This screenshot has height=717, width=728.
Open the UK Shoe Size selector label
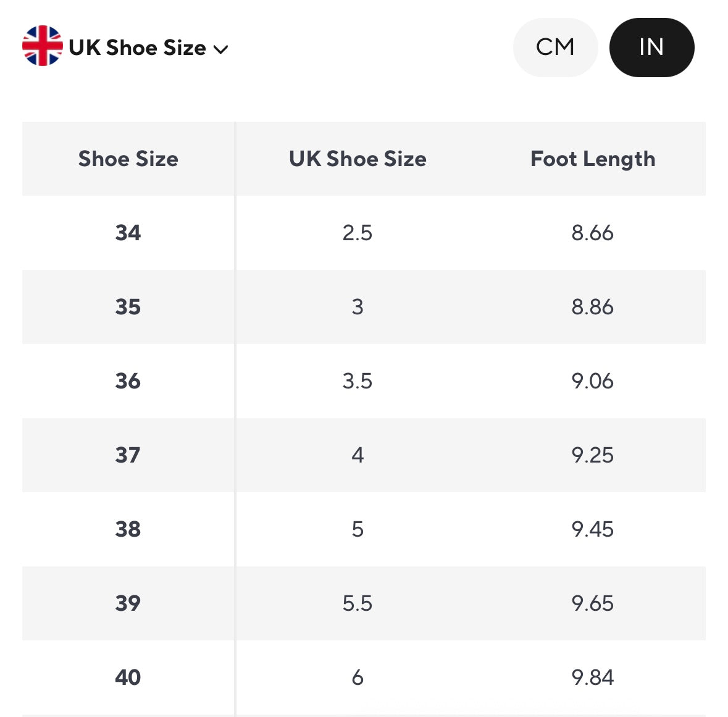(137, 48)
